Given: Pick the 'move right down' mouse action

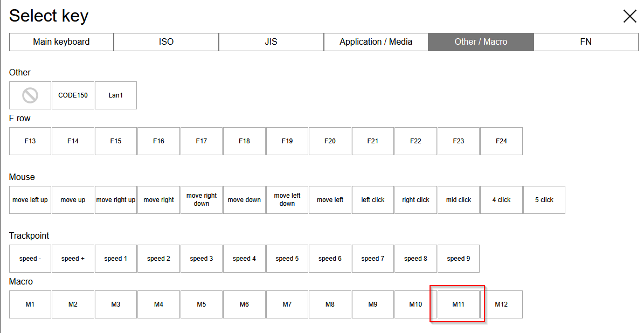Looking at the screenshot, I should pyautogui.click(x=202, y=200).
